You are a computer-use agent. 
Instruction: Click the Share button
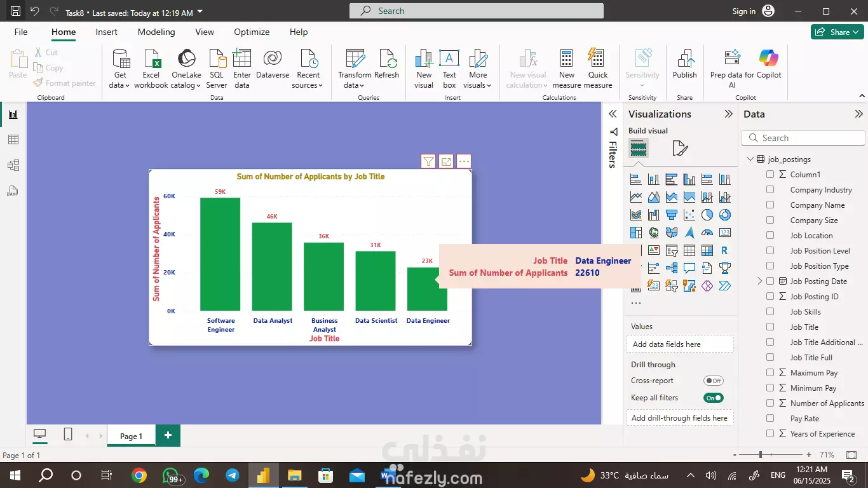pyautogui.click(x=837, y=32)
